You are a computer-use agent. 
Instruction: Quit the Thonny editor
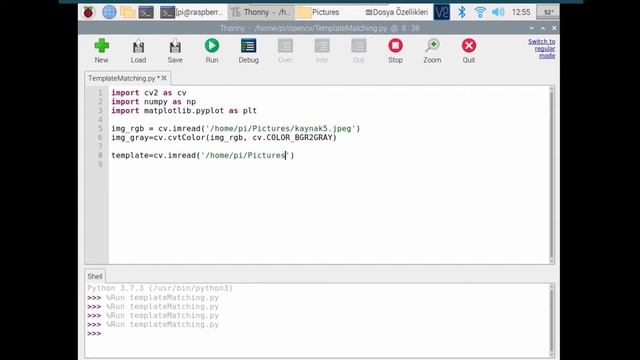(x=469, y=51)
